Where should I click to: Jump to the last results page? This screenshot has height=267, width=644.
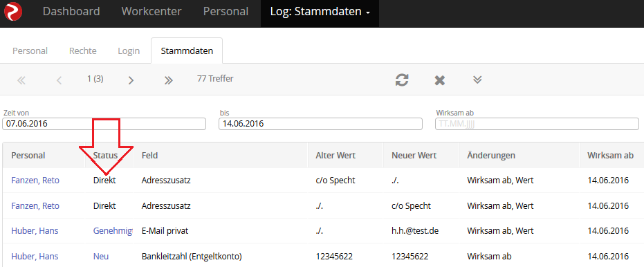pos(168,80)
